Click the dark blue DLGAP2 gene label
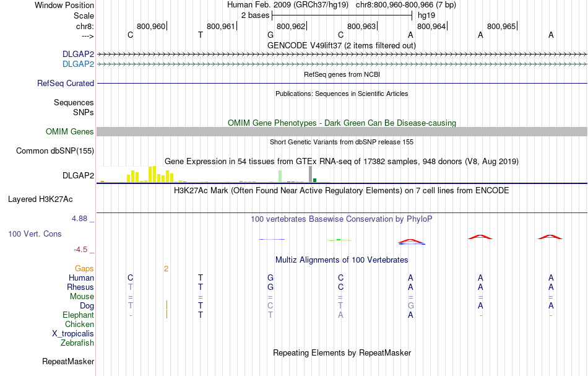This screenshot has width=588, height=376. click(78, 55)
